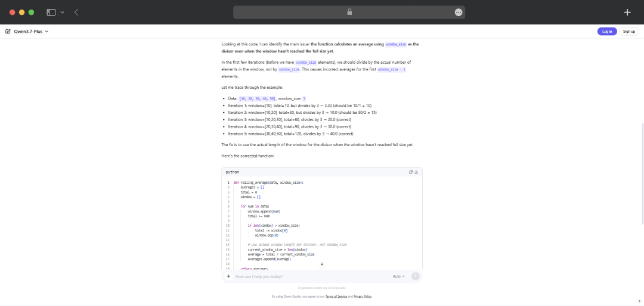Click the plus attachment icon in chat box
Image resolution: width=644 pixels, height=306 pixels.
click(x=229, y=276)
